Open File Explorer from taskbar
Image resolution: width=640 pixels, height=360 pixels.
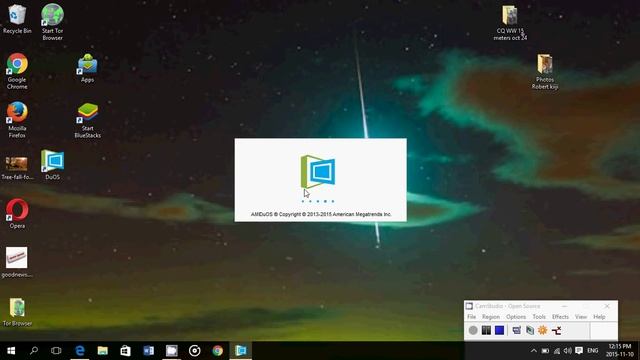point(102,351)
